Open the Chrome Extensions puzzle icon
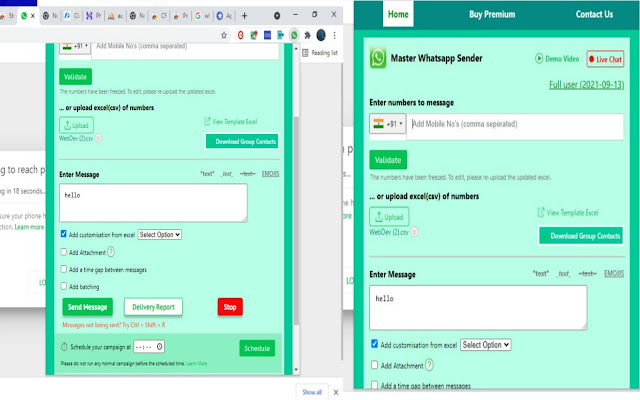This screenshot has height=400, width=640. click(307, 36)
